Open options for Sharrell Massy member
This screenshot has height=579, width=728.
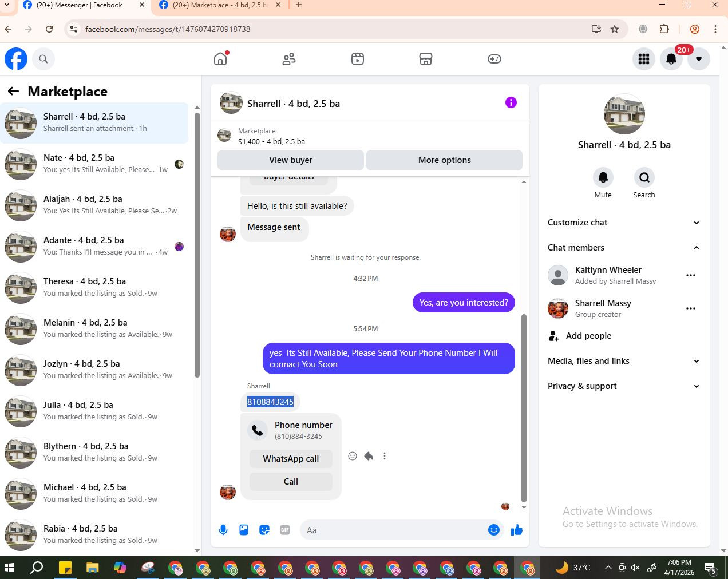pyautogui.click(x=691, y=308)
